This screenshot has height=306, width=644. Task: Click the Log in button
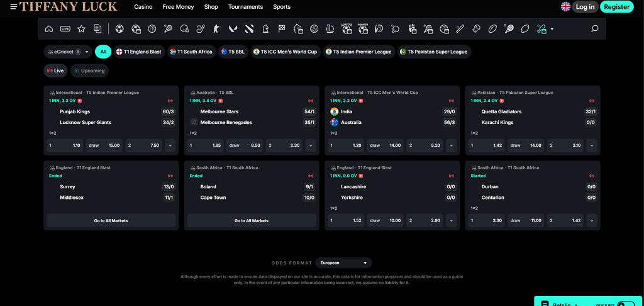586,6
